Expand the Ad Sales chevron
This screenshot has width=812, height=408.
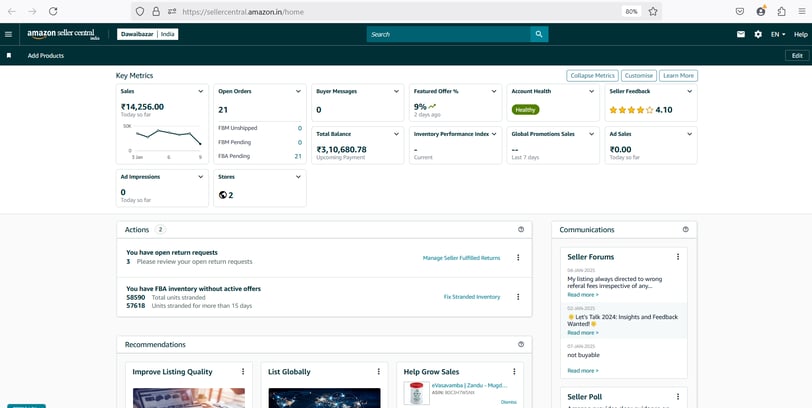coord(689,134)
